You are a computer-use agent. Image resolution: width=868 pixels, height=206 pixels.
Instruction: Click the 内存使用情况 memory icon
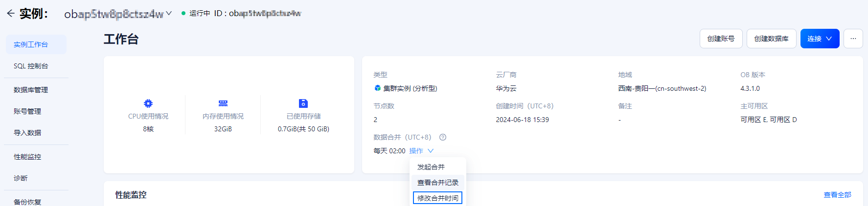(223, 103)
